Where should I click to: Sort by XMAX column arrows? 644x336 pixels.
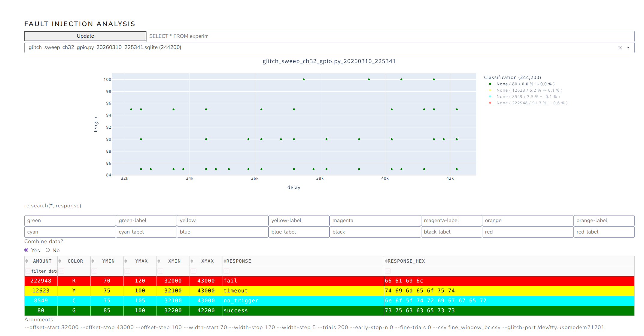192,261
